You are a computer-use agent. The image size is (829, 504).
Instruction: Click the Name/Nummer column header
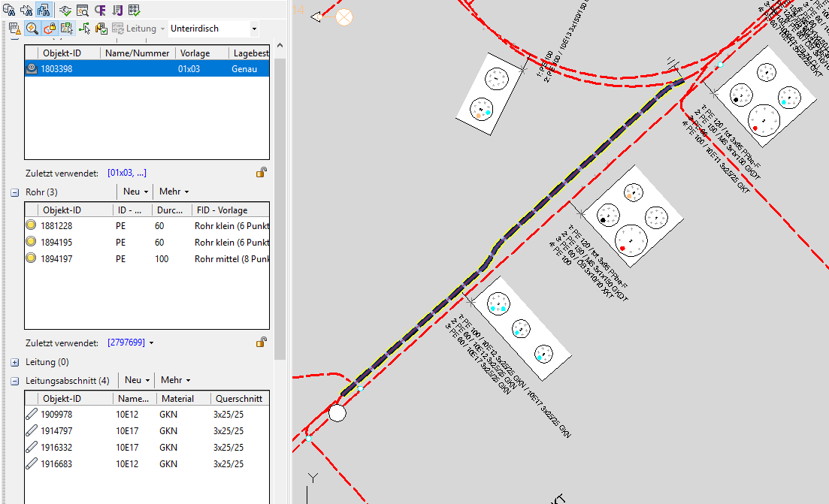click(x=137, y=53)
